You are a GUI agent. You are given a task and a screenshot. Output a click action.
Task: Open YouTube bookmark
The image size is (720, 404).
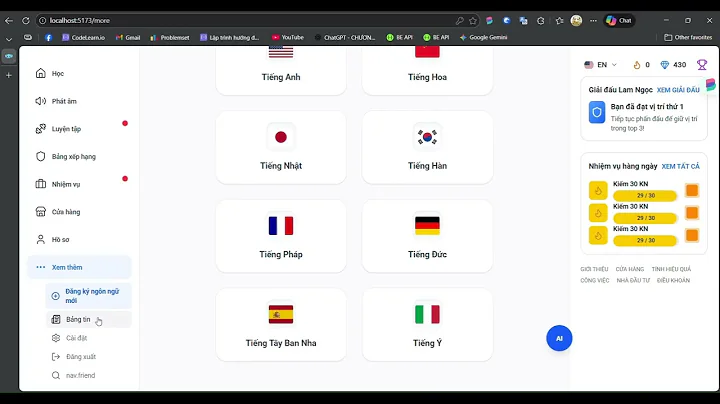287,38
